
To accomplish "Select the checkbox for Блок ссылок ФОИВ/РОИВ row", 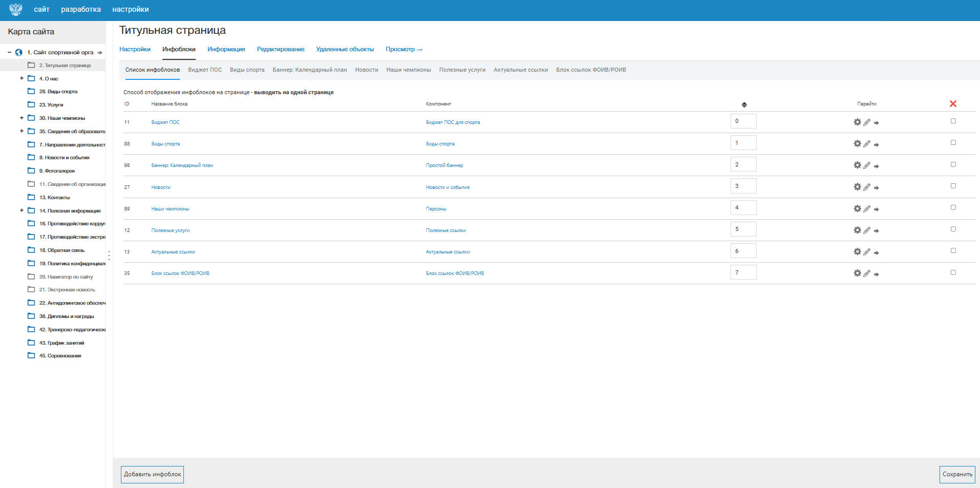I will coord(953,272).
